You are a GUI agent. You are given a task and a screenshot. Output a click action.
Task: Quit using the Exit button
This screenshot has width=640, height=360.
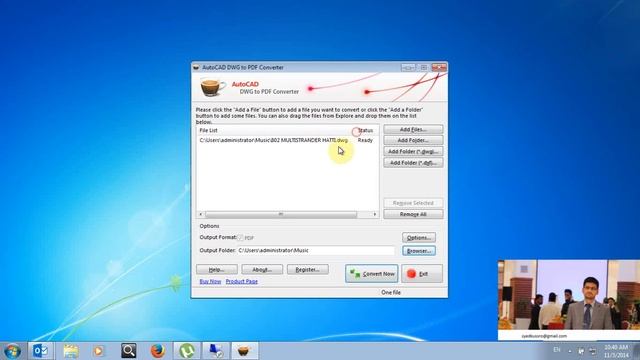(422, 274)
